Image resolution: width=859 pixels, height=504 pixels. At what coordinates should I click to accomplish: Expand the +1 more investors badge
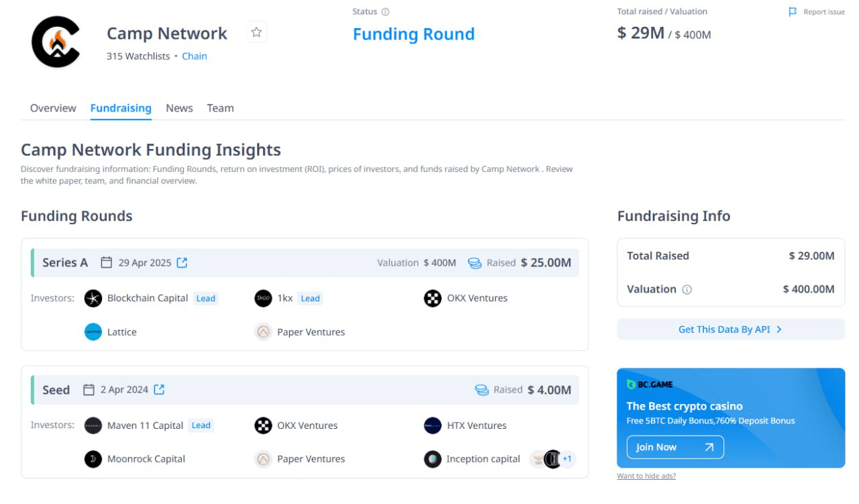567,459
